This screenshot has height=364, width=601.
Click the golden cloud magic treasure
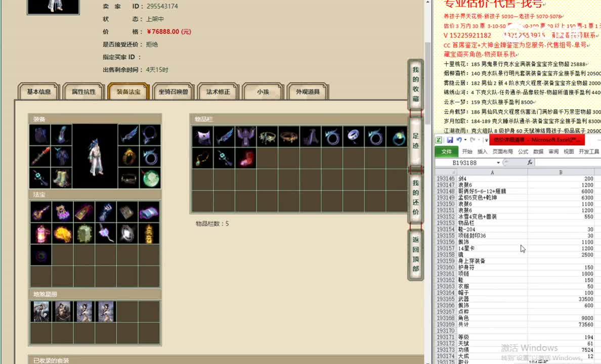tap(62, 234)
